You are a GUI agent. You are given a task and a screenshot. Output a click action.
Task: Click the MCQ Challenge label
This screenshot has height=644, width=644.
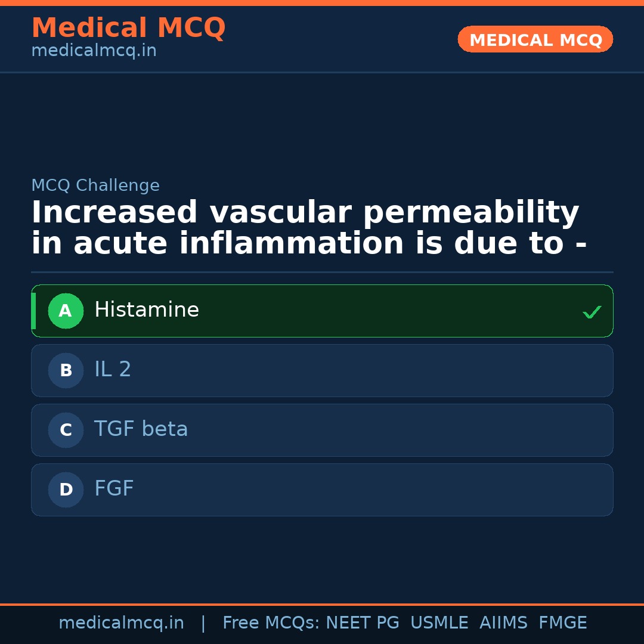[95, 185]
